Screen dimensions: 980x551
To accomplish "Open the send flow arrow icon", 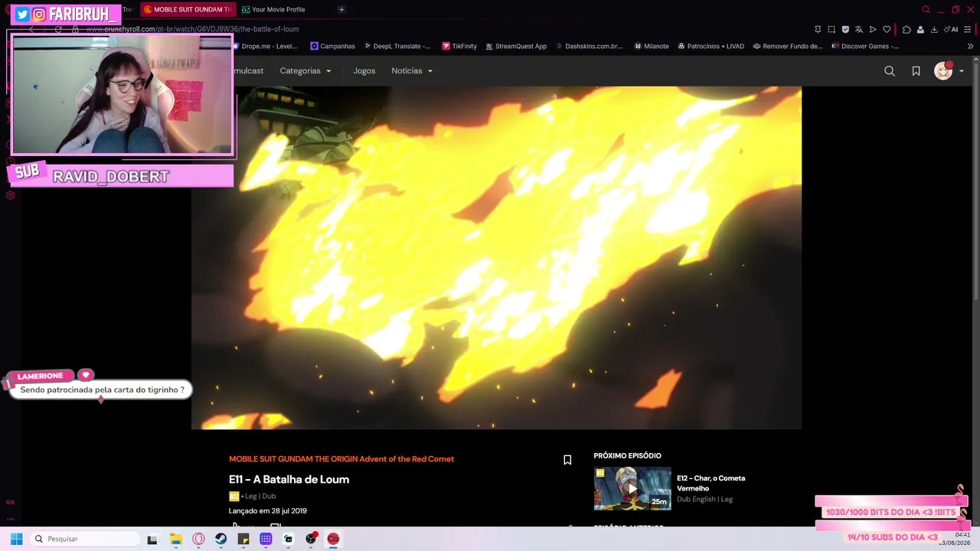I will pos(873,29).
